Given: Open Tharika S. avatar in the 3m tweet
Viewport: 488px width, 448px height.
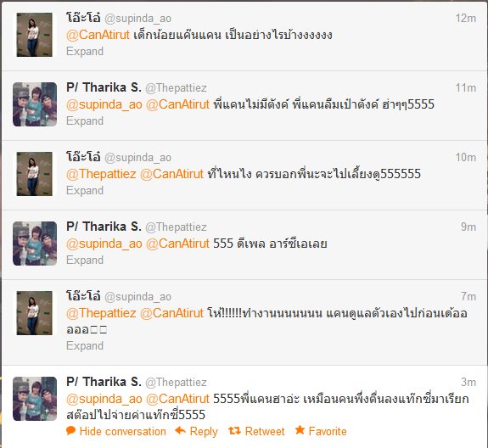Looking at the screenshot, I should (x=35, y=399).
